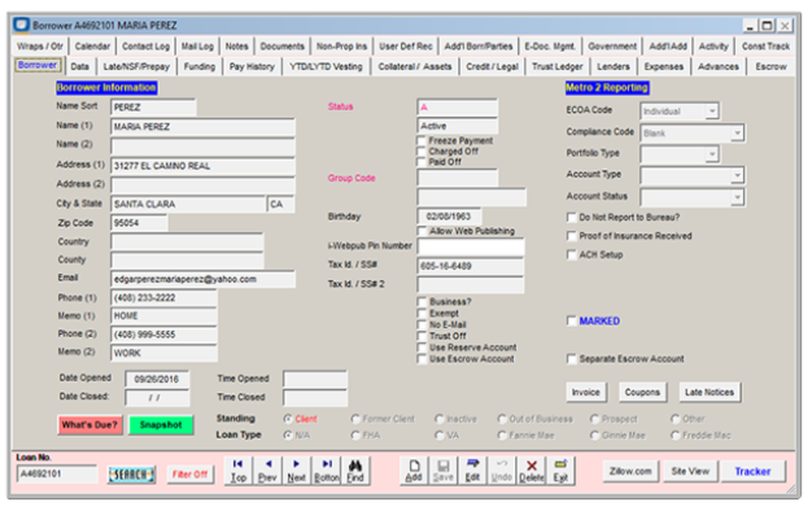
Task: Click the Coupons button
Action: click(x=642, y=392)
